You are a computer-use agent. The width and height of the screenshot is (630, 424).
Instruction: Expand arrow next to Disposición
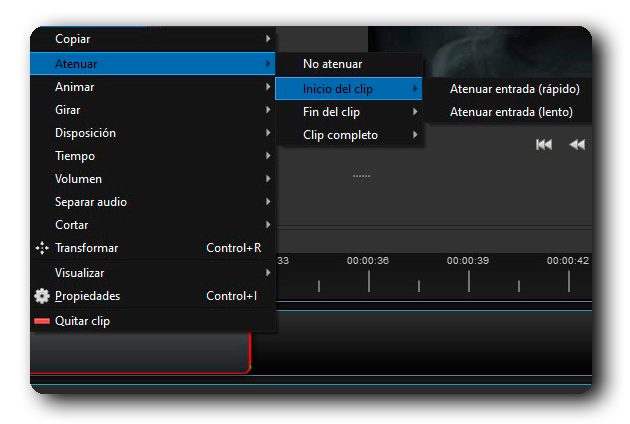click(268, 132)
